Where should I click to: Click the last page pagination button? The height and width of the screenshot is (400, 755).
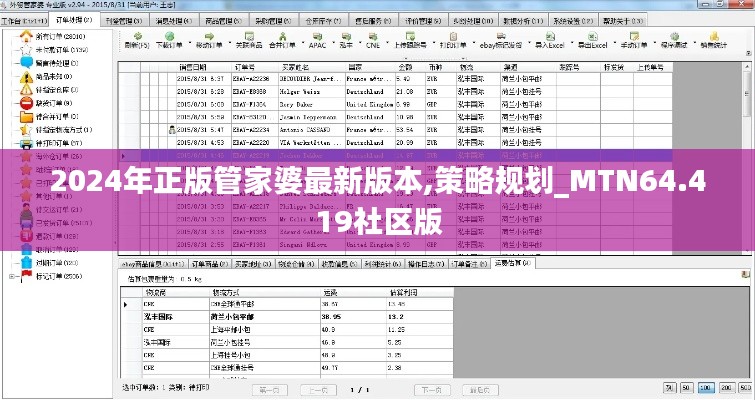(480, 390)
